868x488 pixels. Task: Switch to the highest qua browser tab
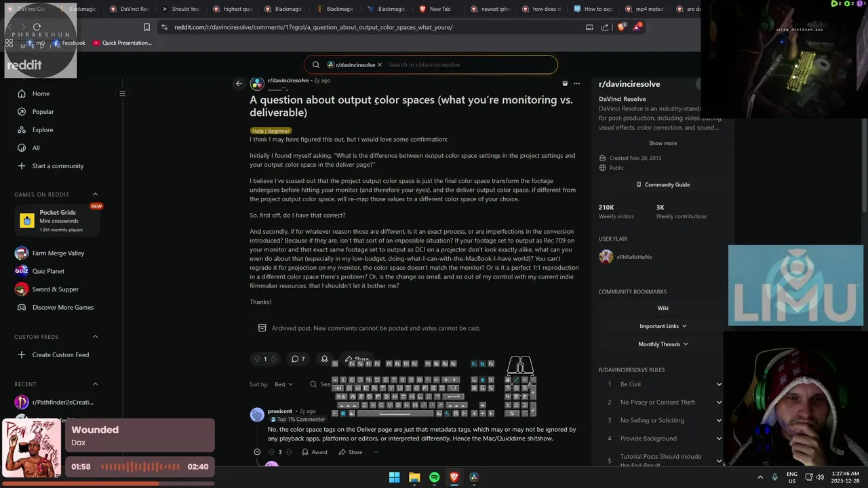pos(233,9)
